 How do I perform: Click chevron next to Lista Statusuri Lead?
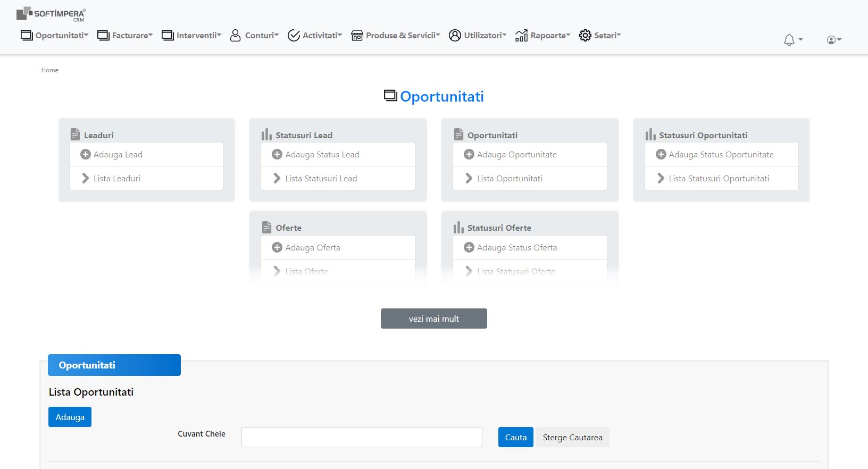[277, 178]
